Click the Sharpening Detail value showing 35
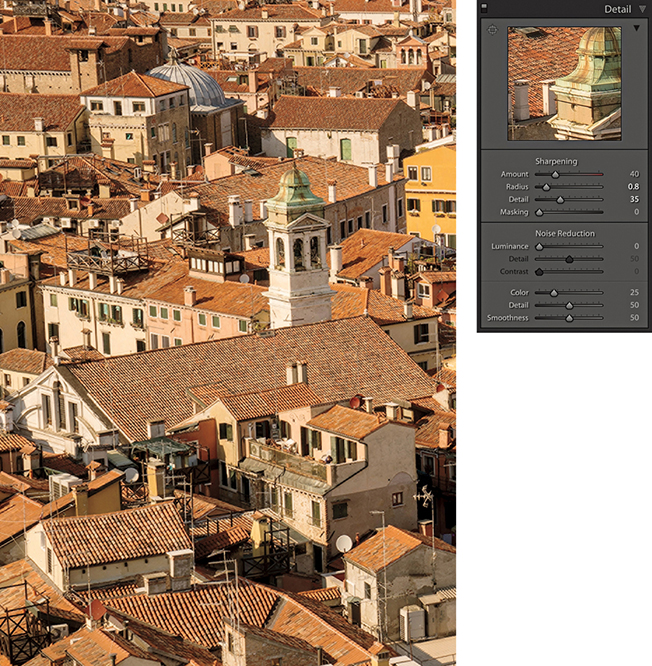Image resolution: width=652 pixels, height=666 pixels. (632, 200)
